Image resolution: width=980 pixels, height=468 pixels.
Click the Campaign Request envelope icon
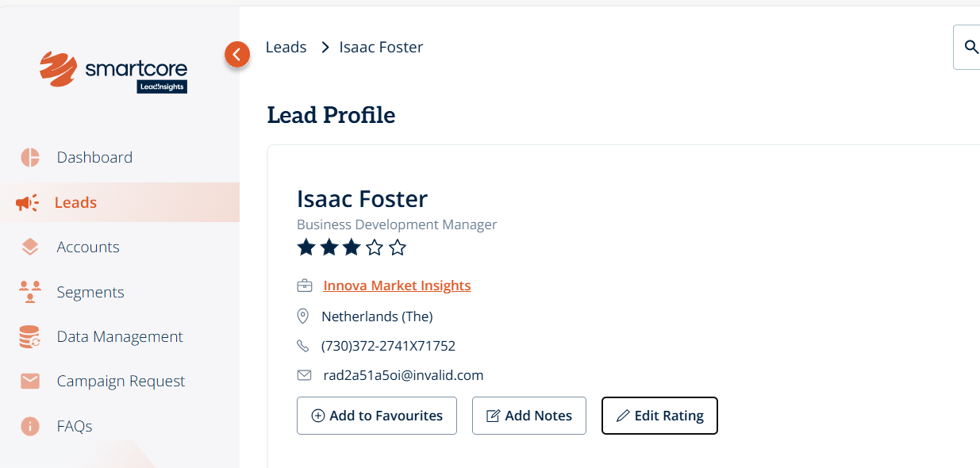[x=30, y=382]
